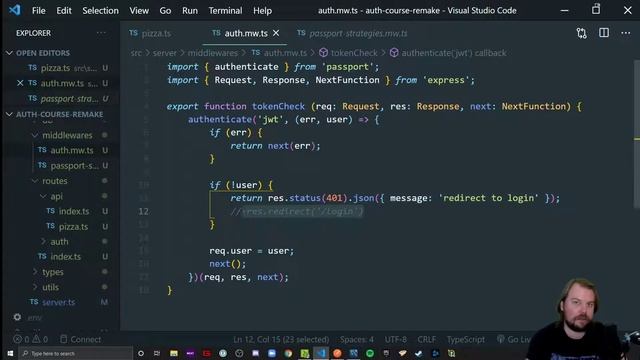This screenshot has height=360, width=640.
Task: Click the middlewares breadcrumb segment
Action: (213, 53)
